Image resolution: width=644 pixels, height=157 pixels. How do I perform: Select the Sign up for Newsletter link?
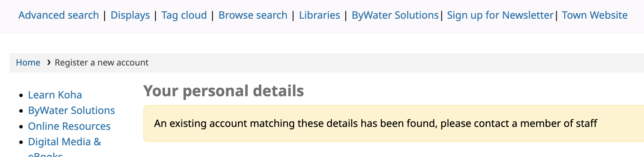pyautogui.click(x=500, y=15)
